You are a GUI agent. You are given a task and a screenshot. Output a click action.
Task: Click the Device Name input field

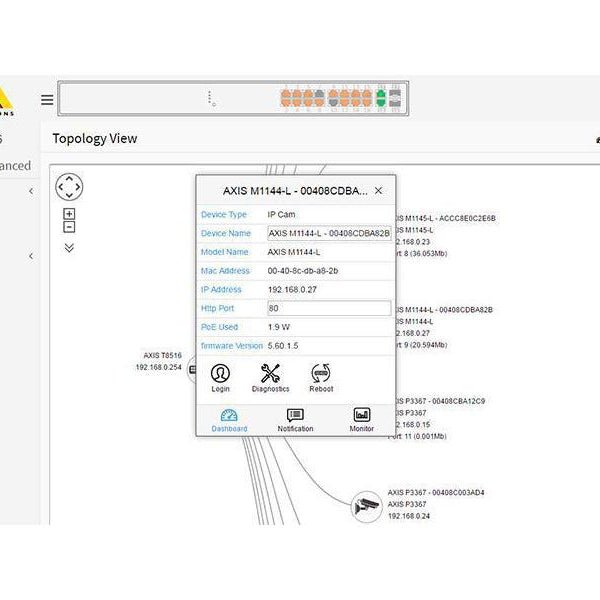[328, 233]
